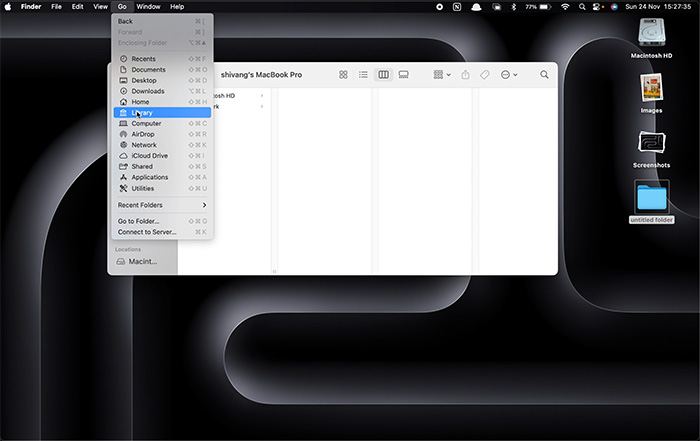Image resolution: width=700 pixels, height=441 pixels.
Task: Open the Group By dropdown in toolbar
Action: click(441, 75)
